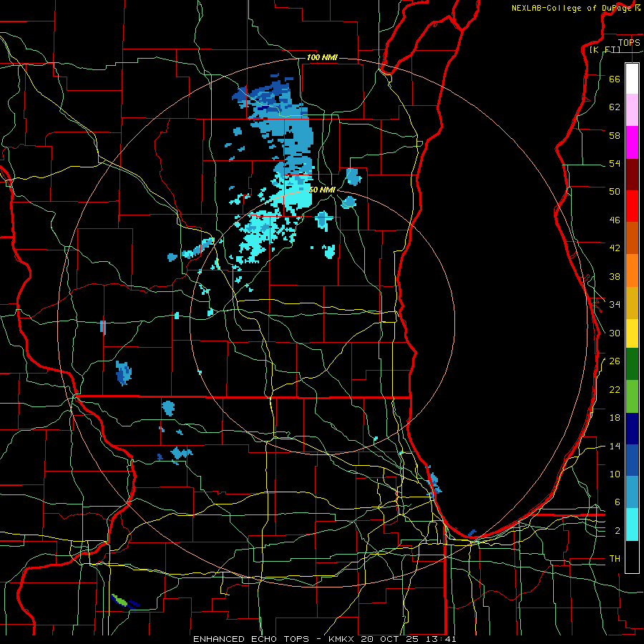This screenshot has width=644, height=644.
Task: Pick the dark green legend swatch
Action: click(632, 364)
